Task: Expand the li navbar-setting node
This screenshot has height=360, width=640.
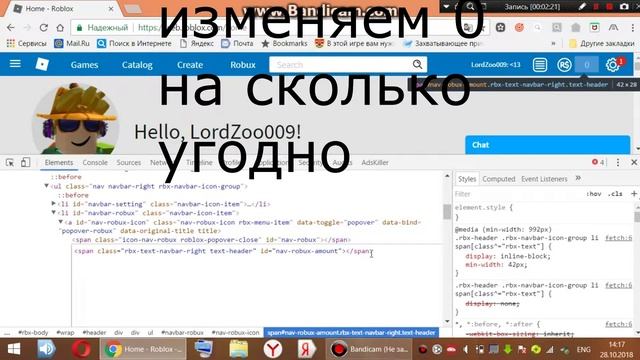Action: (x=53, y=203)
